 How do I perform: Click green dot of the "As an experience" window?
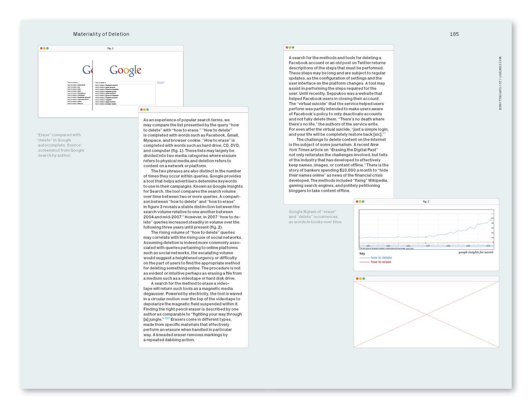click(148, 110)
